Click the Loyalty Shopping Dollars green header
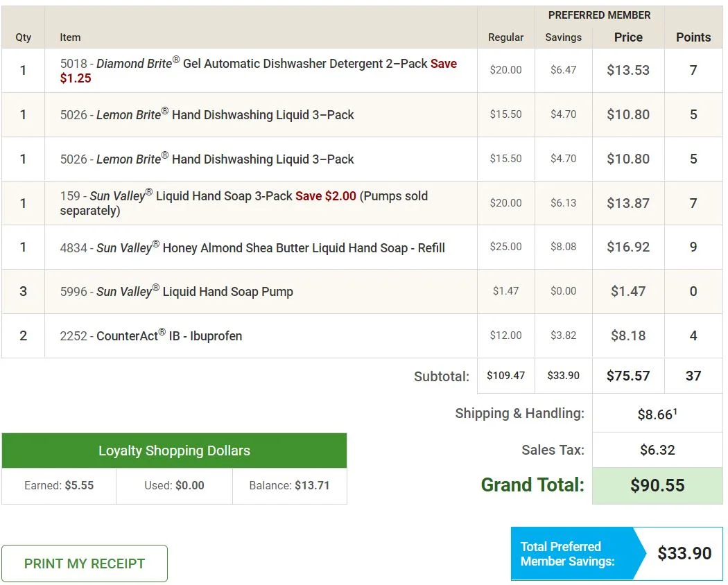728x585 pixels. point(174,451)
